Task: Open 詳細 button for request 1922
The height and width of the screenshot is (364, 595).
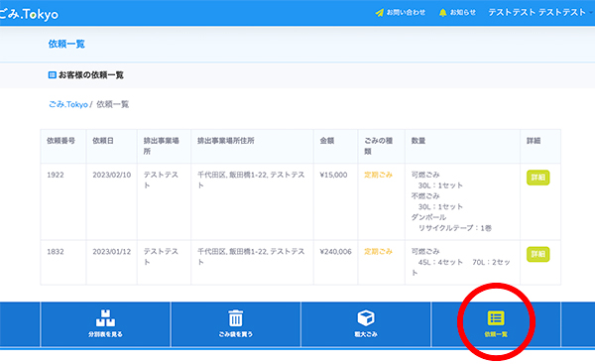Action: [x=537, y=178]
